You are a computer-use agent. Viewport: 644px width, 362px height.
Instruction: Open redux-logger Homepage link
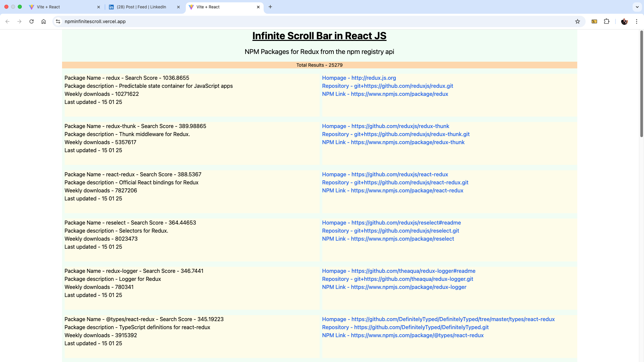(x=398, y=271)
